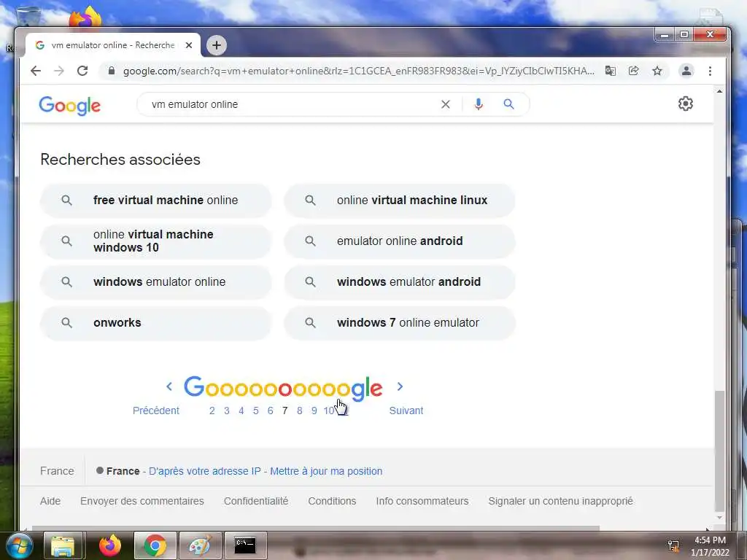Open the translate page icon
Viewport: 747px width, 560px height.
coord(611,71)
